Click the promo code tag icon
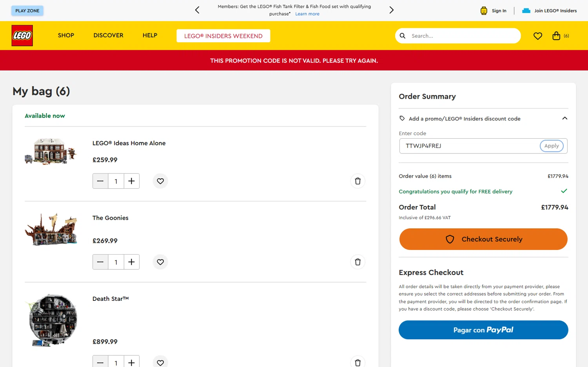 tap(402, 118)
